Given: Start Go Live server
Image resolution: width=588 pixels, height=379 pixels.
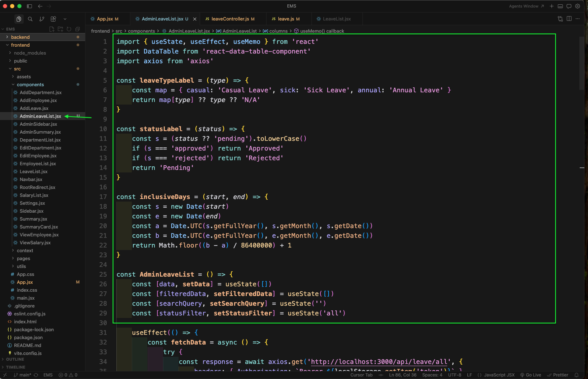Looking at the screenshot, I should 531,375.
